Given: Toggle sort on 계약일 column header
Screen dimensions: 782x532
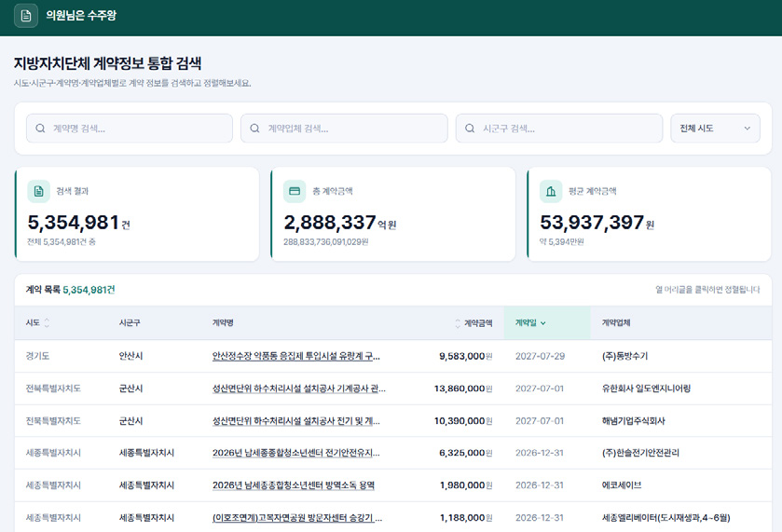Looking at the screenshot, I should pos(530,323).
